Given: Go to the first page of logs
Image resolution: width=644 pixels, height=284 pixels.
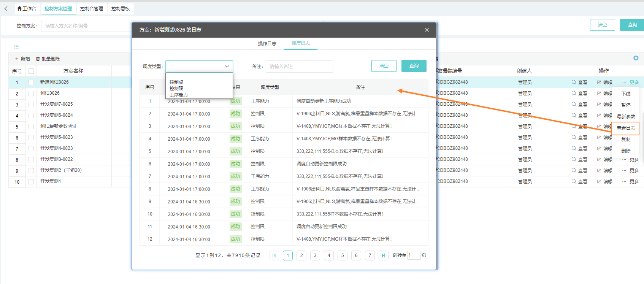Looking at the screenshot, I should click(x=274, y=255).
